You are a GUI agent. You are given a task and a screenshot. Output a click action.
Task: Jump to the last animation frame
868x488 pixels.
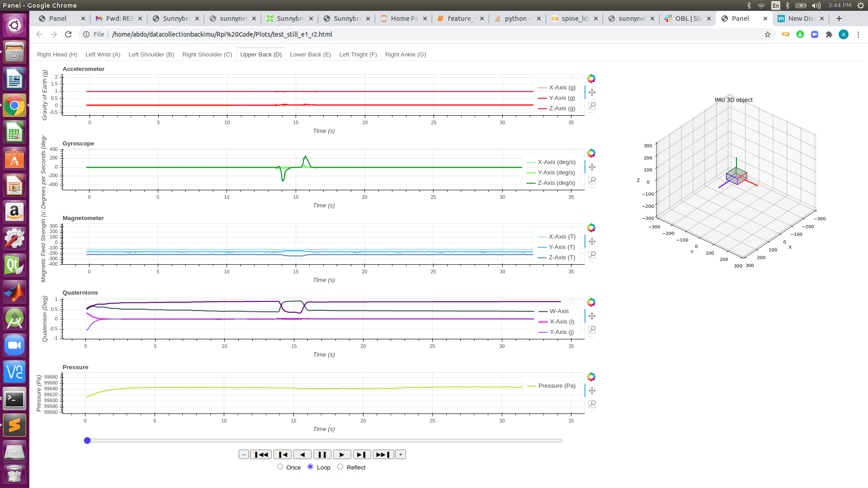click(x=382, y=455)
